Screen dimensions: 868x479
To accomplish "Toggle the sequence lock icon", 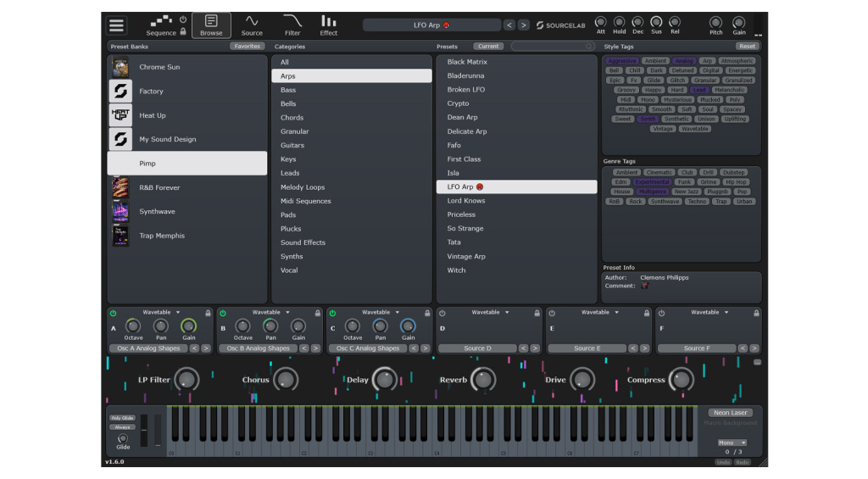I will 183,31.
